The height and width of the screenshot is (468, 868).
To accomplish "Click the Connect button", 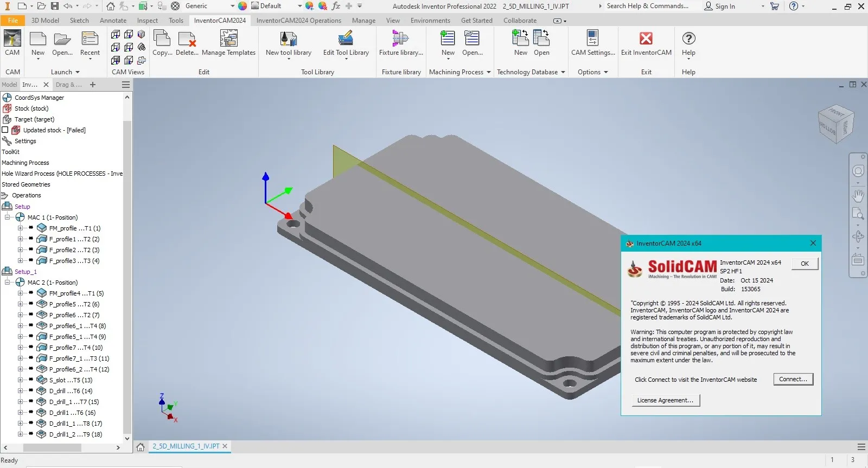I will pos(793,379).
